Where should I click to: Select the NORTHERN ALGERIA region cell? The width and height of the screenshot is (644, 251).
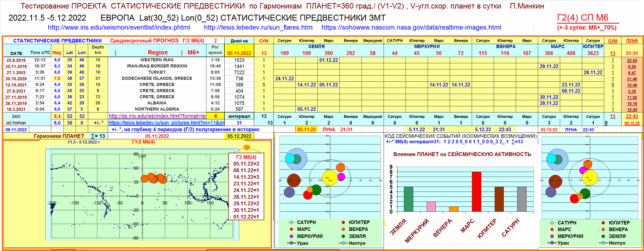pos(157,109)
